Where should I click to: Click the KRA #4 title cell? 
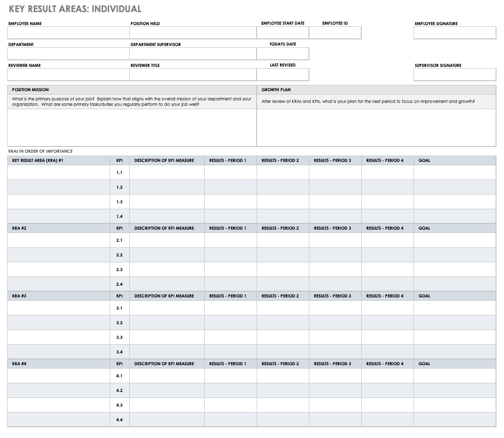tap(59, 363)
